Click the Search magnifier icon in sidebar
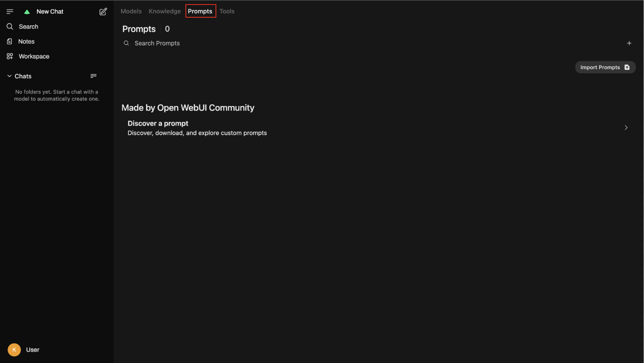The height and width of the screenshot is (363, 644). pyautogui.click(x=10, y=27)
